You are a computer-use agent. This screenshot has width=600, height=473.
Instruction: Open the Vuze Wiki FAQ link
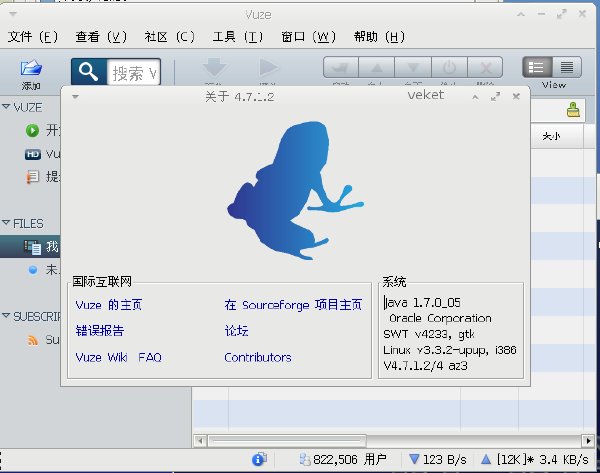click(x=119, y=357)
